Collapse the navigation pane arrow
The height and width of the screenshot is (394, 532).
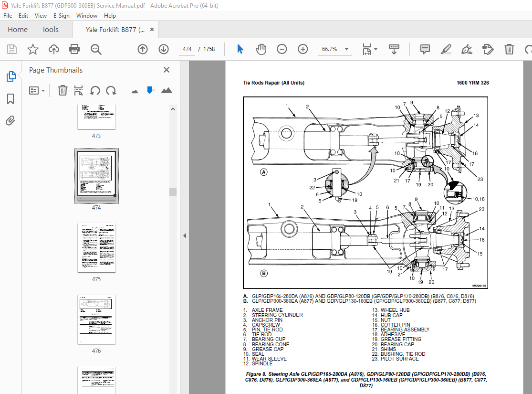pyautogui.click(x=185, y=235)
